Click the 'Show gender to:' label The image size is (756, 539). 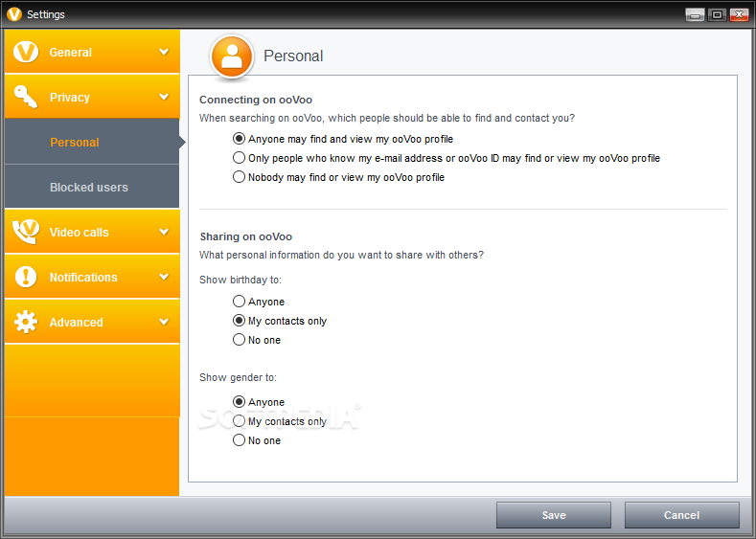[238, 377]
